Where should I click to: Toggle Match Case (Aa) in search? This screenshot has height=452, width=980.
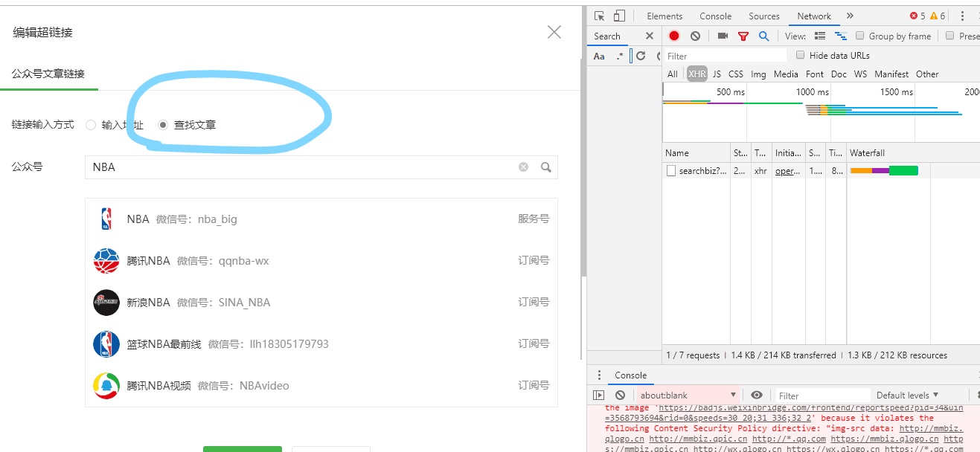click(x=599, y=56)
